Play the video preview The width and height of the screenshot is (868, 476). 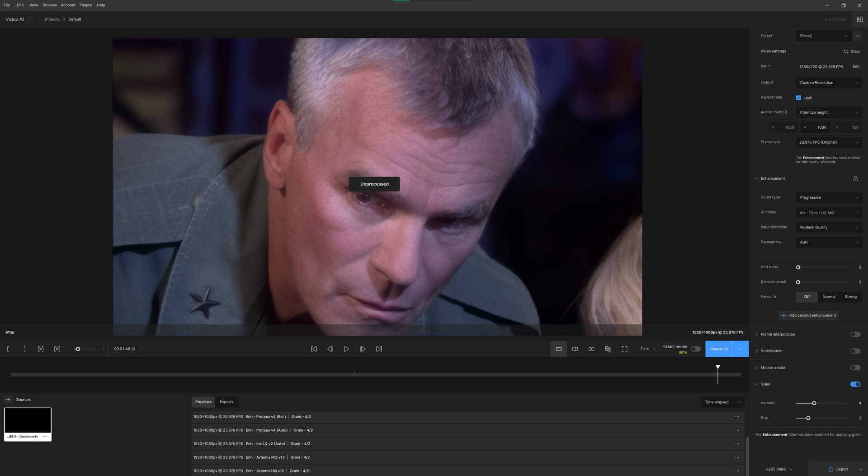point(346,349)
